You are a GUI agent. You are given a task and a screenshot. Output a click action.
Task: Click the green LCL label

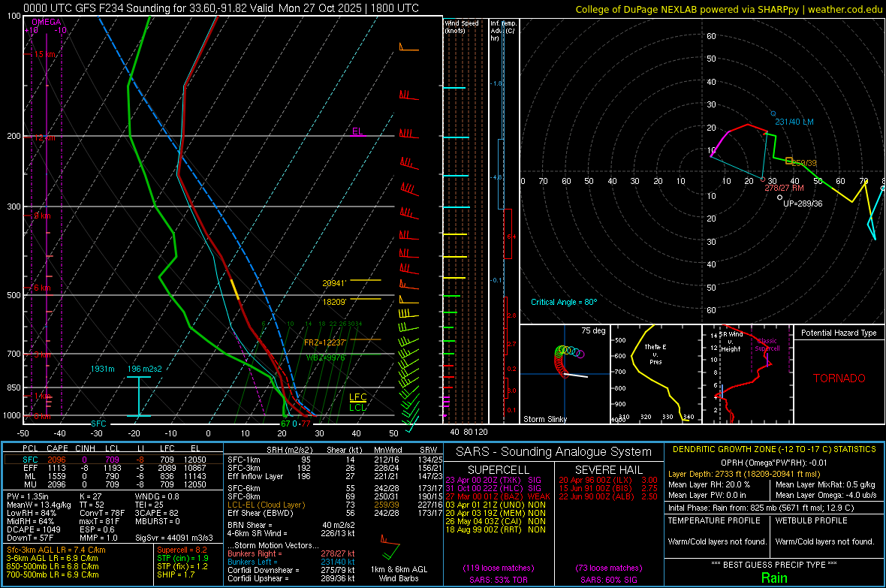[x=357, y=407]
